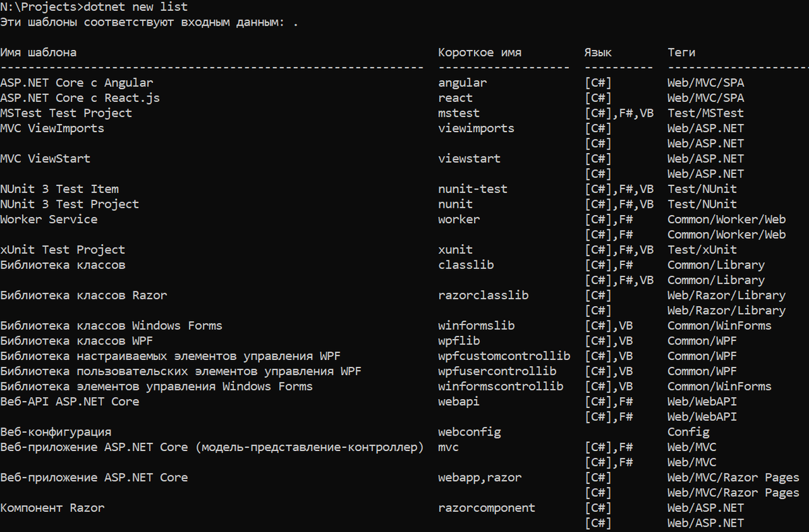Click short name 'viewstart'
The height and width of the screenshot is (532, 809).
(x=469, y=158)
